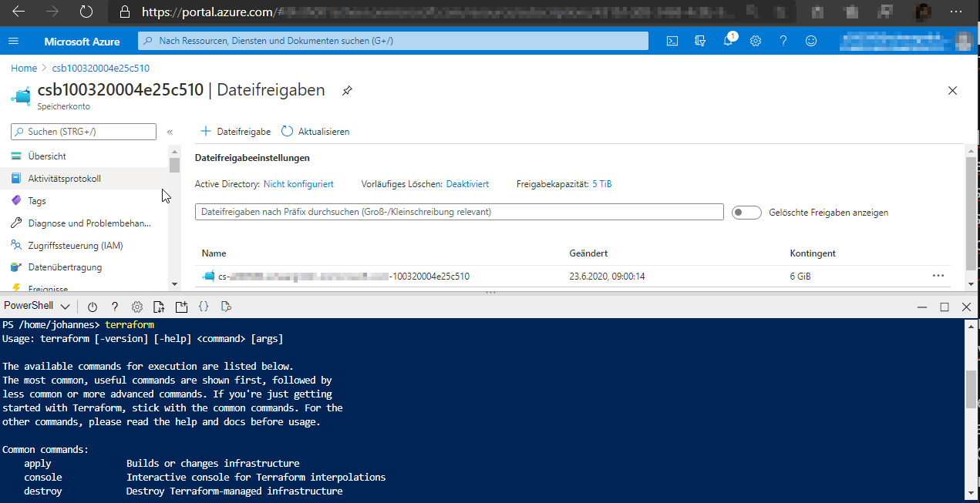Open the PowerShell shell type dropdown
Screen dimensions: 980x503
point(37,306)
